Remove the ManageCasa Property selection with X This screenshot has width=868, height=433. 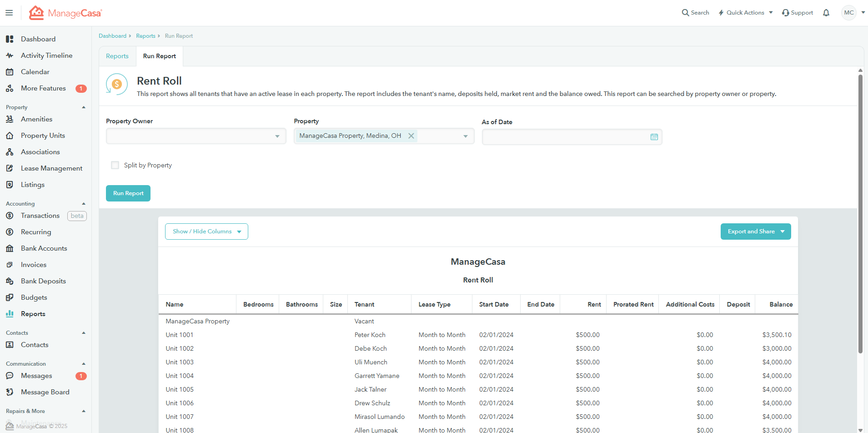coord(411,136)
